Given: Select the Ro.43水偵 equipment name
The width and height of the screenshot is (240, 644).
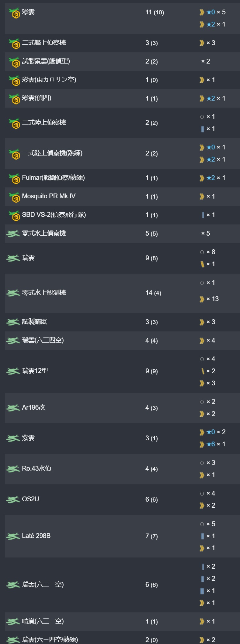Looking at the screenshot, I should 36,468.
